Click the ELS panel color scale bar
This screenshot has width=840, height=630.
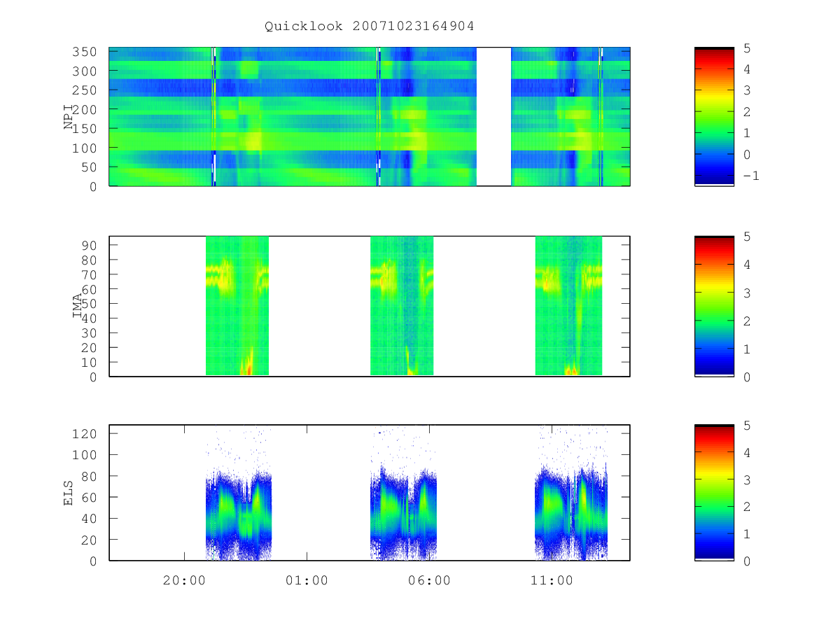click(714, 492)
